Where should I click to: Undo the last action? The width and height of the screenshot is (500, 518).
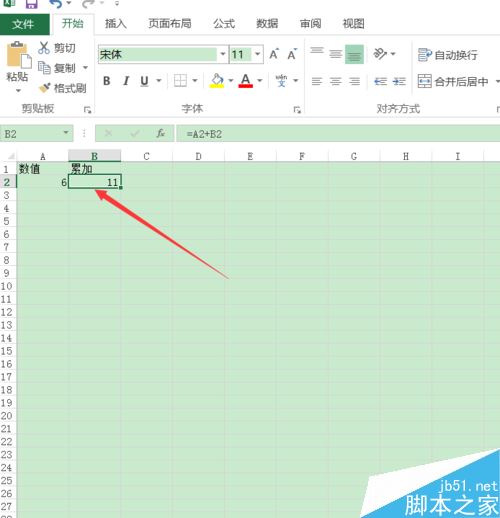[x=55, y=4]
